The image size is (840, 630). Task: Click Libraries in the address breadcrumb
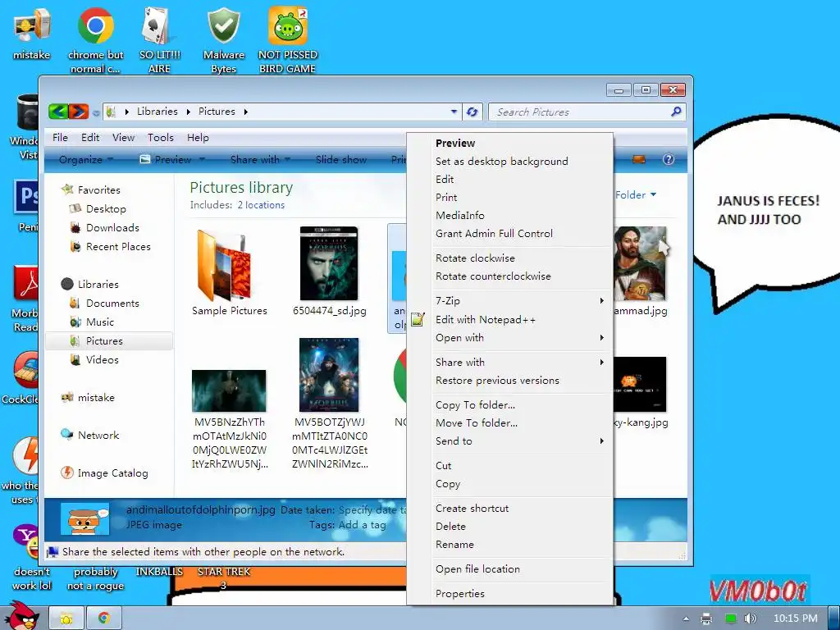coord(157,112)
